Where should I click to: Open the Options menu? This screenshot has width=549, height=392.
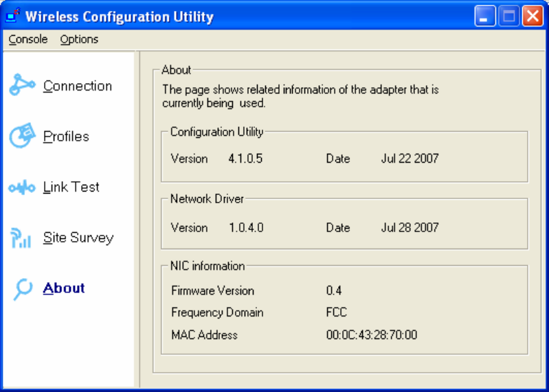tap(79, 39)
